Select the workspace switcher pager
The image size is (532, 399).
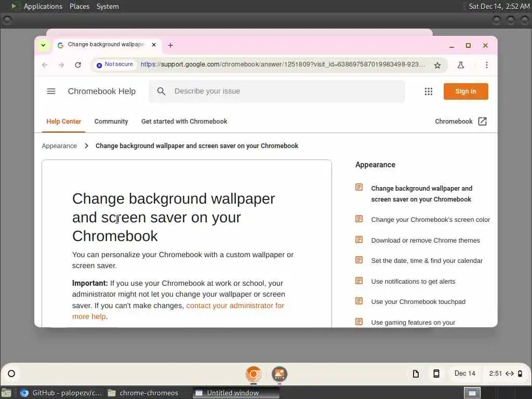click(x=472, y=393)
